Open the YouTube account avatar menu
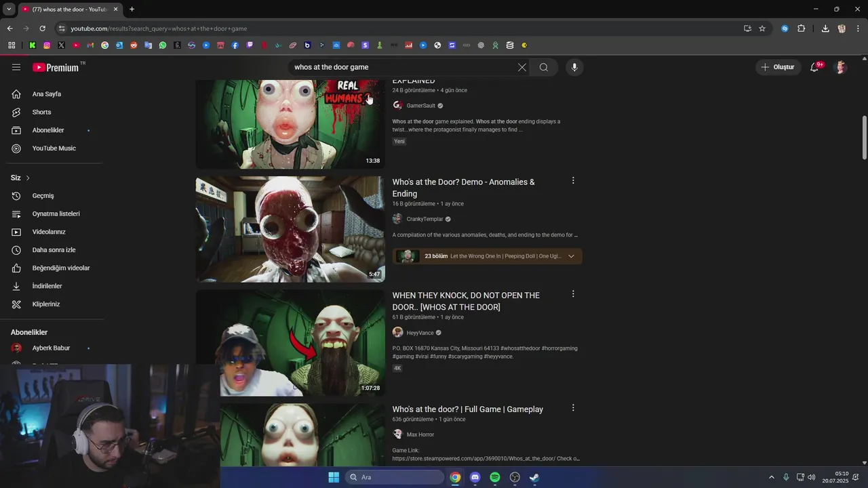Image resolution: width=868 pixels, height=488 pixels. pyautogui.click(x=841, y=67)
